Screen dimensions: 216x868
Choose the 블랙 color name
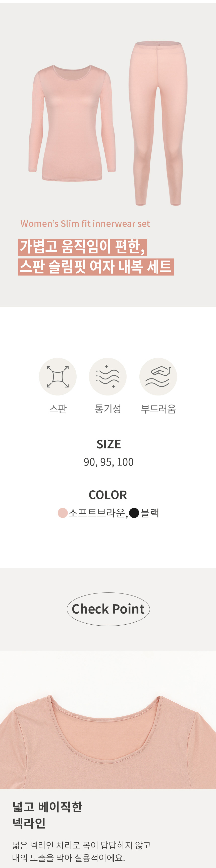(150, 513)
